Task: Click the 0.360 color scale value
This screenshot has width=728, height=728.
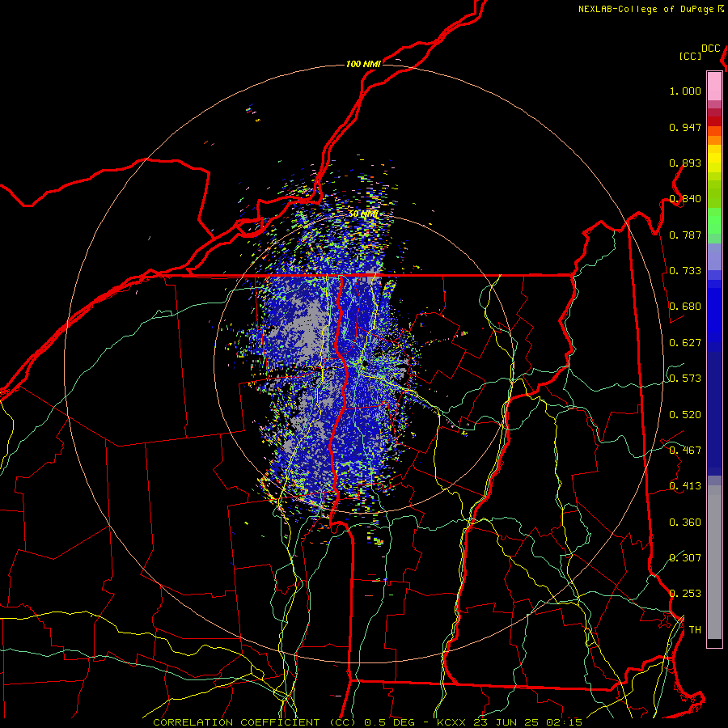Action: click(685, 523)
